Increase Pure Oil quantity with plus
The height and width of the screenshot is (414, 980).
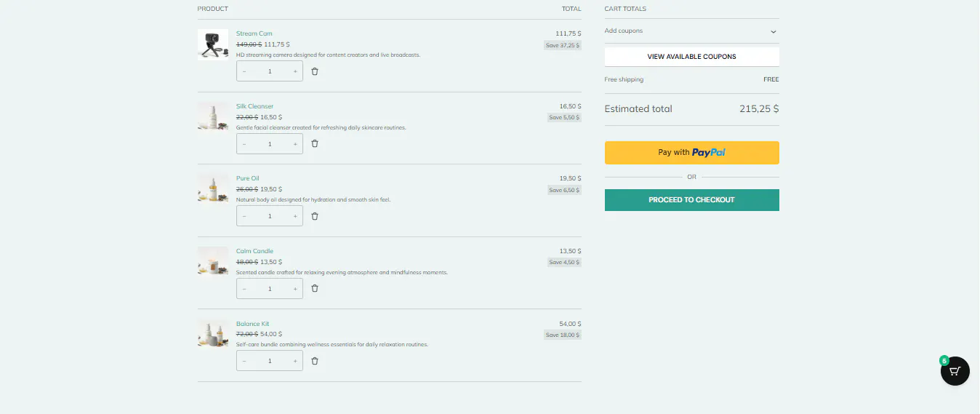295,216
